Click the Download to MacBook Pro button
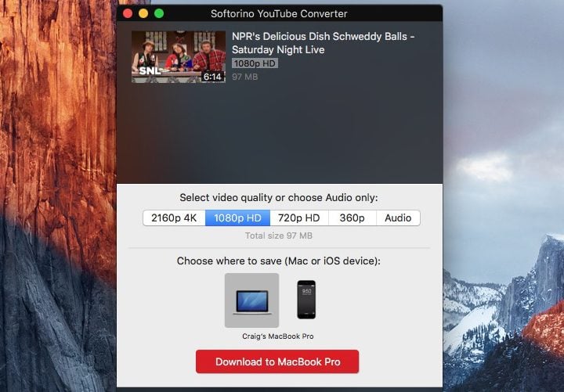The image size is (564, 392). [277, 361]
